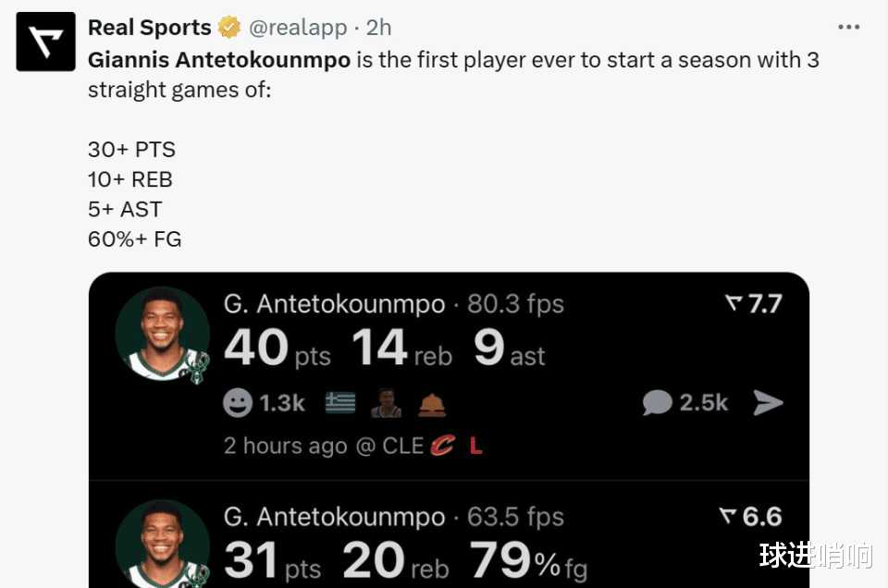The width and height of the screenshot is (888, 588).
Task: Open the @realapp handle link
Action: pos(298,29)
